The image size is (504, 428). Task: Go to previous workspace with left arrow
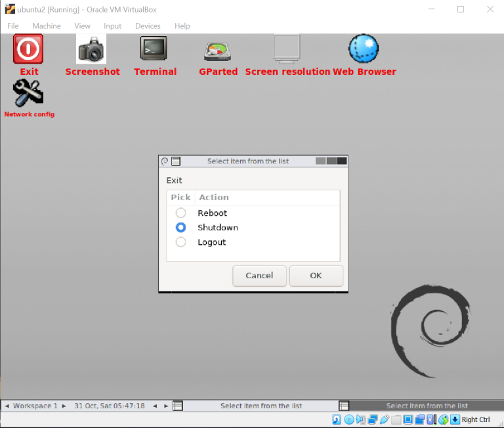[7, 406]
